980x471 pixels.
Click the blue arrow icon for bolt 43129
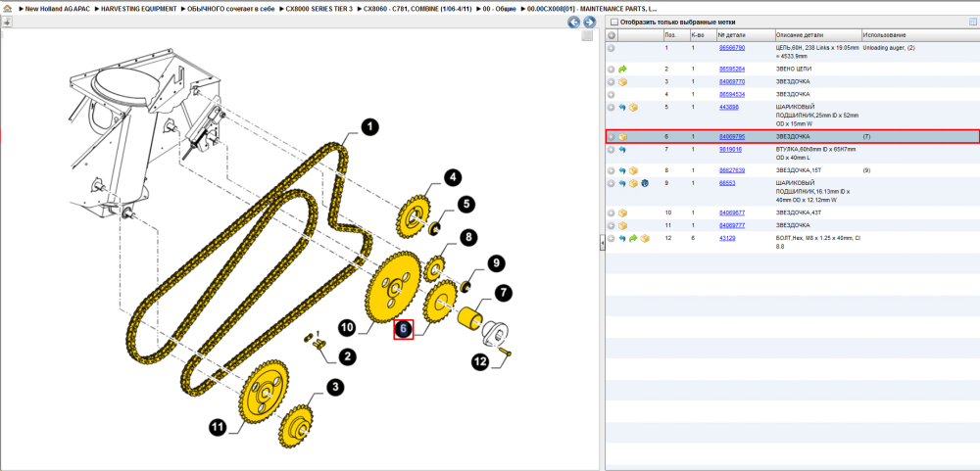pyautogui.click(x=622, y=239)
